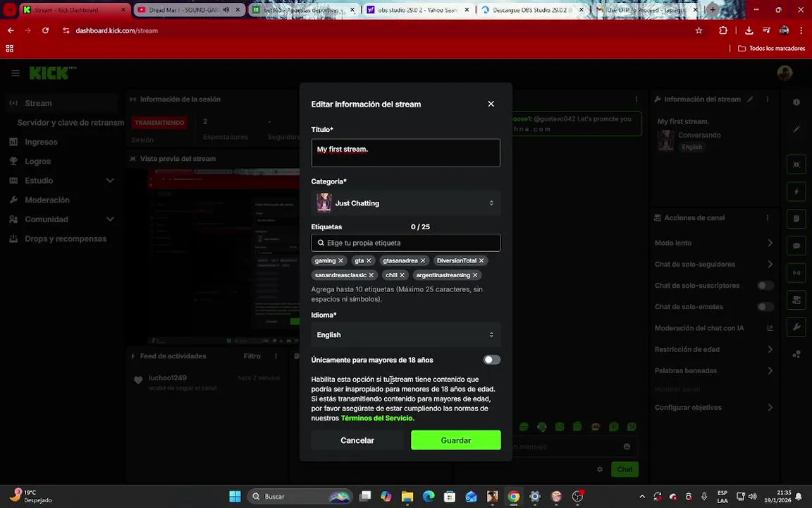Screen dimensions: 812x508
Task: Remove the sanandreasclassic tag
Action: (x=371, y=275)
